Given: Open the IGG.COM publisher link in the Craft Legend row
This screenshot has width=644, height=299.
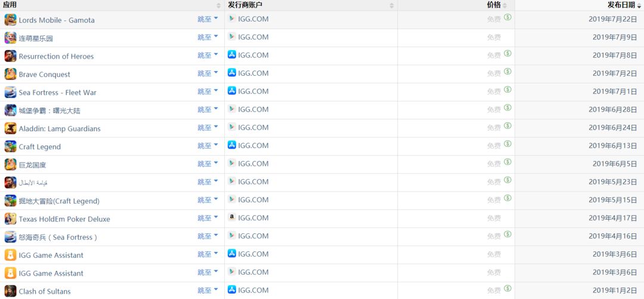Looking at the screenshot, I should [x=253, y=146].
